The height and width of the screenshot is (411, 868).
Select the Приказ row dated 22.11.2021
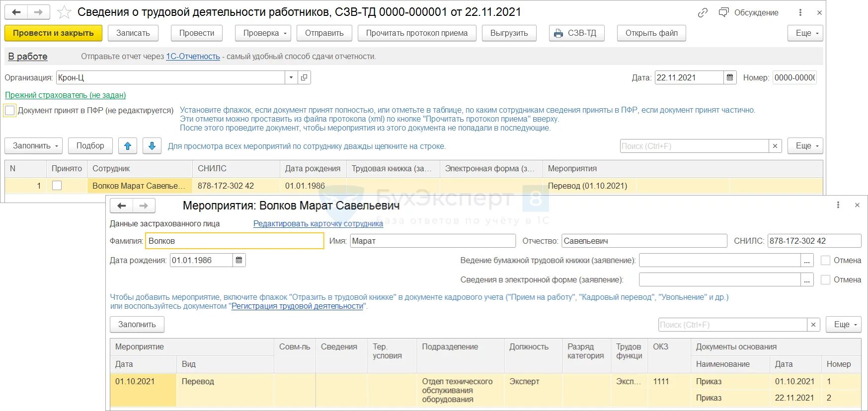[x=776, y=398]
